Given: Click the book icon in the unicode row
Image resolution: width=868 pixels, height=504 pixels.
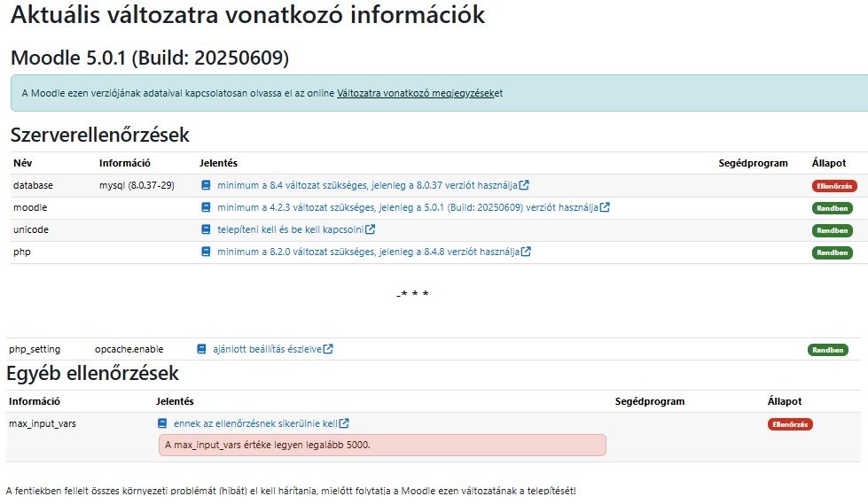Looking at the screenshot, I should click(x=206, y=229).
